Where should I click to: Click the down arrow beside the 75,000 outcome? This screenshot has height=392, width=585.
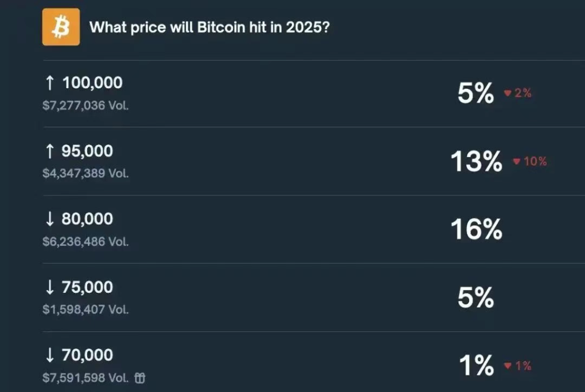coord(50,287)
